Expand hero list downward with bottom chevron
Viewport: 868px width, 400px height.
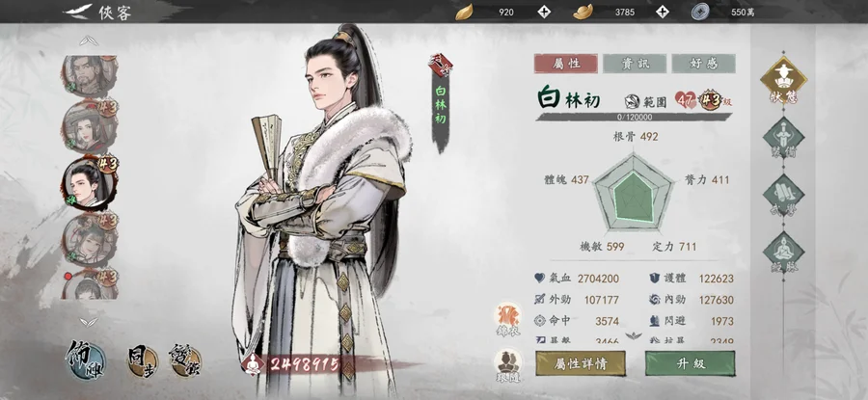click(89, 321)
